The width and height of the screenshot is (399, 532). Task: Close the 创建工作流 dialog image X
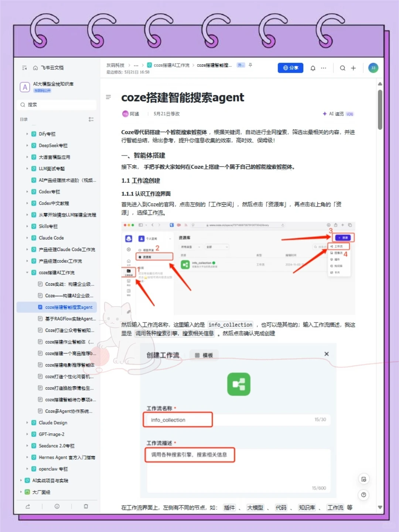pos(327,354)
